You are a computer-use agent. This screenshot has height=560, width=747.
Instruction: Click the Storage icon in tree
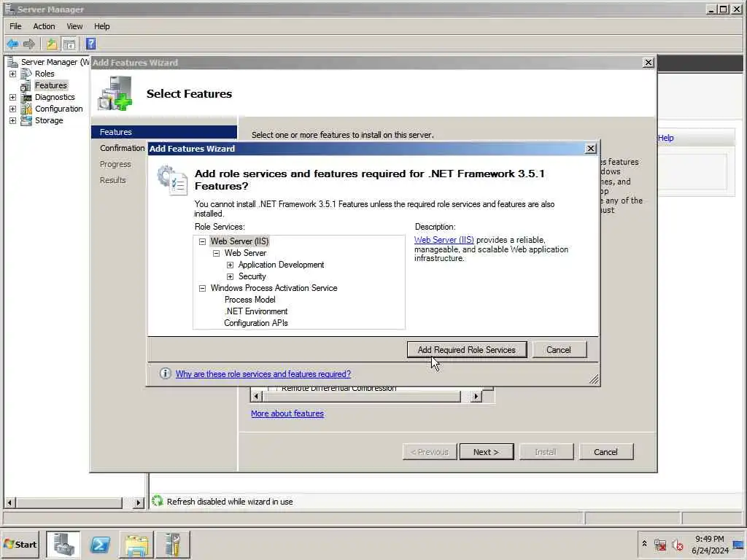point(26,120)
